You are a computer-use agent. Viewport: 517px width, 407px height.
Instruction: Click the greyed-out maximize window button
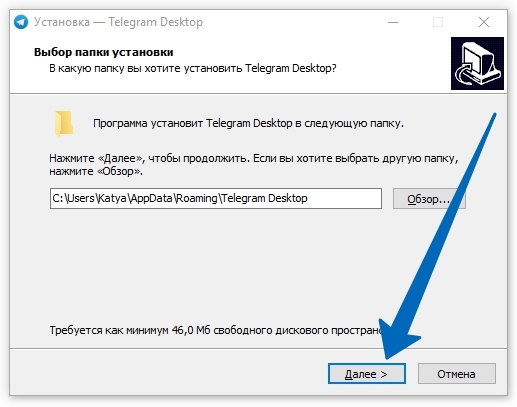tap(438, 22)
